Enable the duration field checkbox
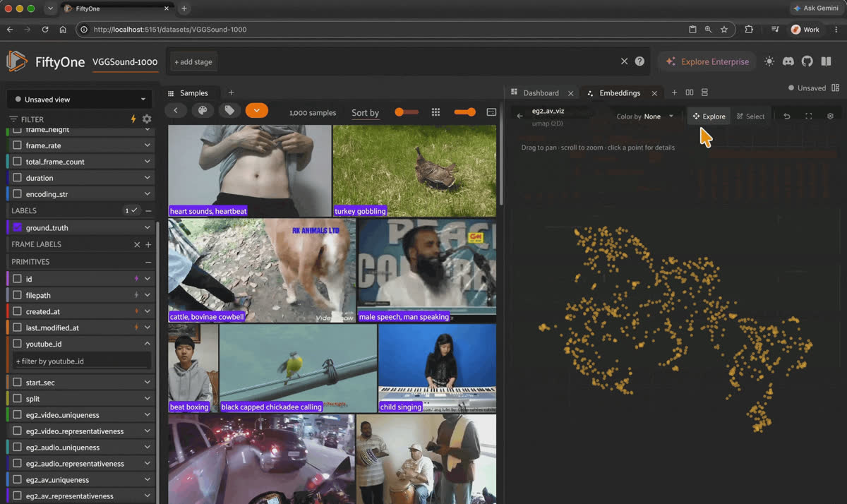This screenshot has height=504, width=847. pyautogui.click(x=18, y=178)
